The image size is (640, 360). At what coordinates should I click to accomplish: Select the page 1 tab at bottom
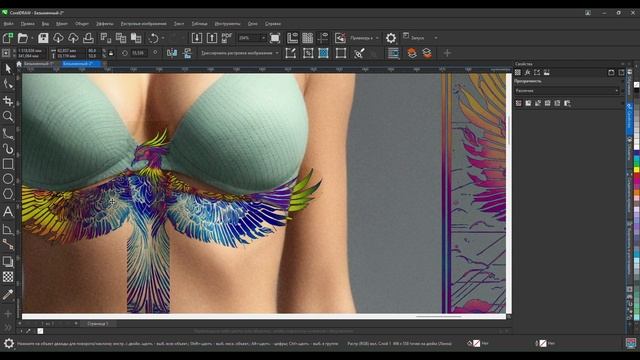point(98,324)
